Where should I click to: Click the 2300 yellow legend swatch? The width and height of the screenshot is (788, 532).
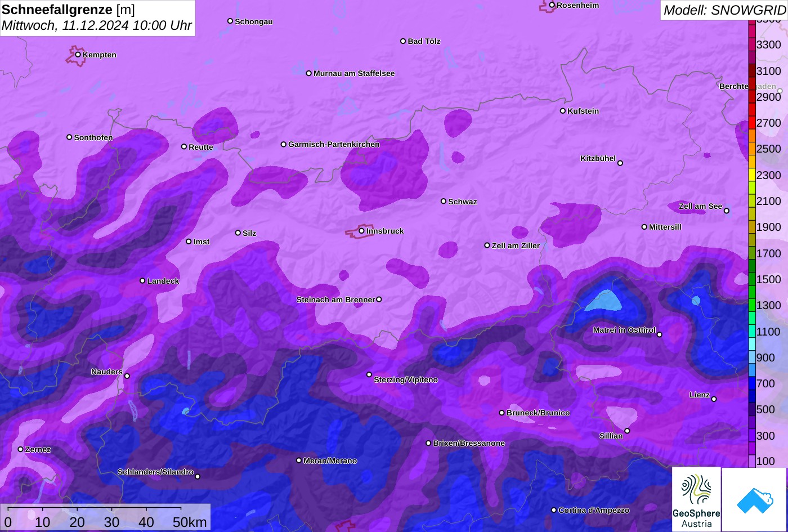tap(751, 175)
